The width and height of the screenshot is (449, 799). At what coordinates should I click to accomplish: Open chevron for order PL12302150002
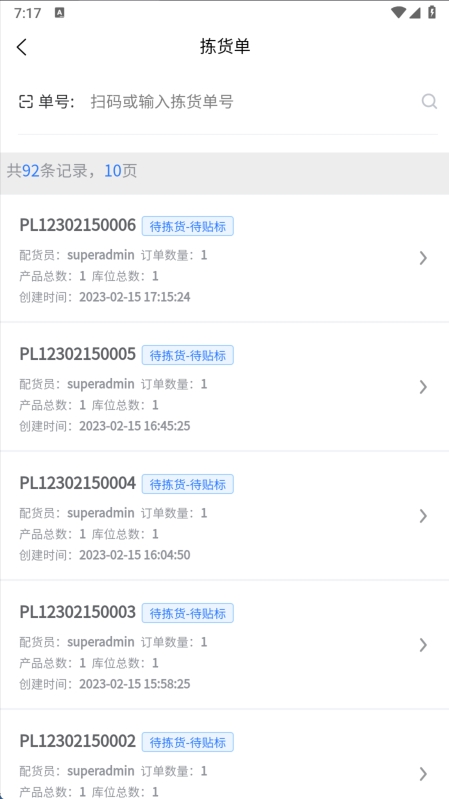tap(422, 774)
